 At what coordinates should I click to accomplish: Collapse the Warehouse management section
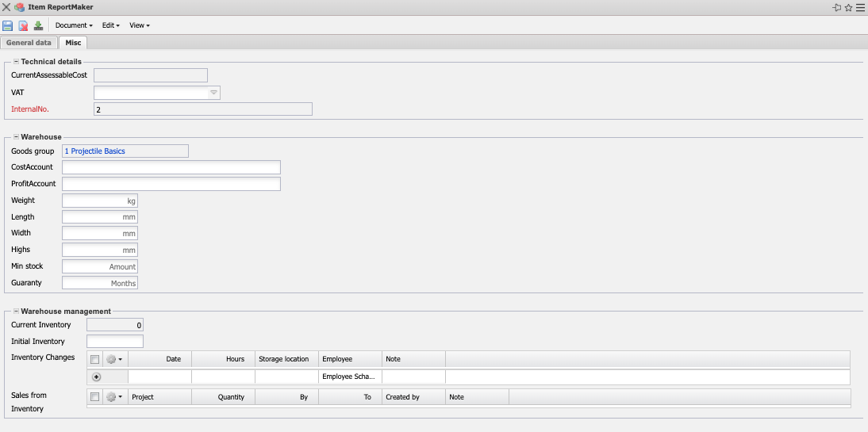16,312
